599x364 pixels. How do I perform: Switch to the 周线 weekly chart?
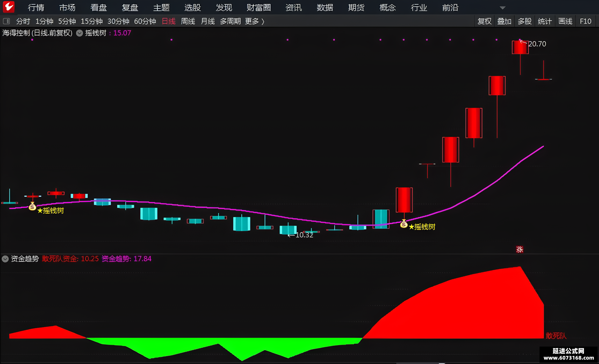pyautogui.click(x=188, y=21)
